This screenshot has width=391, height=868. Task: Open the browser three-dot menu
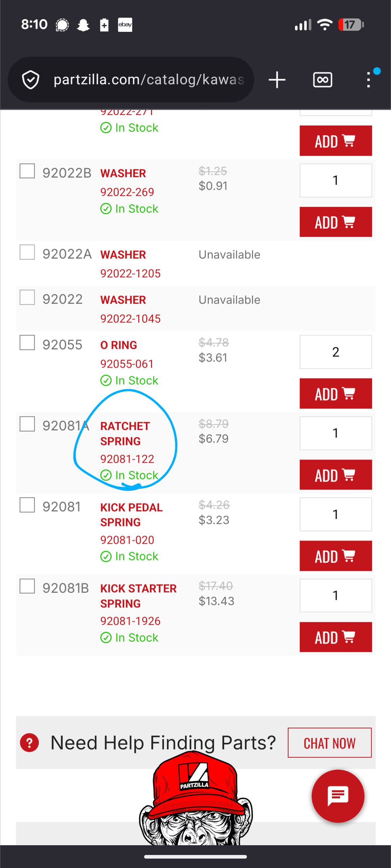[369, 80]
